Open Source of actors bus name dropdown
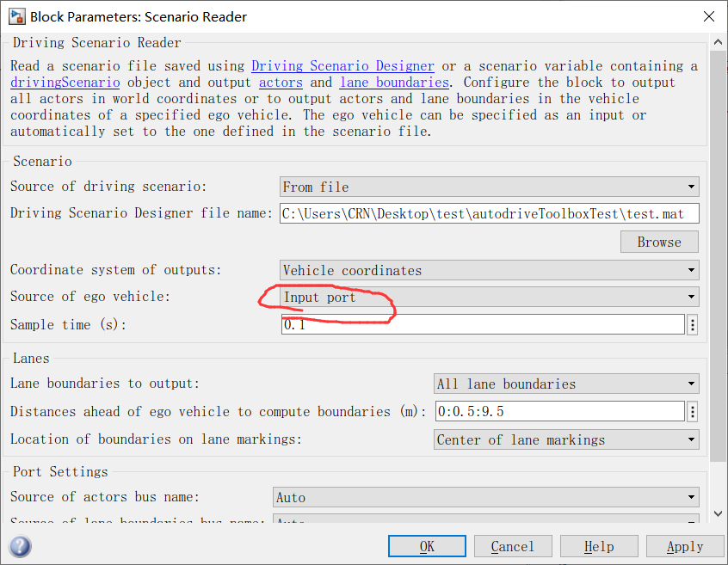Screen dimensions: 728x565 coord(486,497)
